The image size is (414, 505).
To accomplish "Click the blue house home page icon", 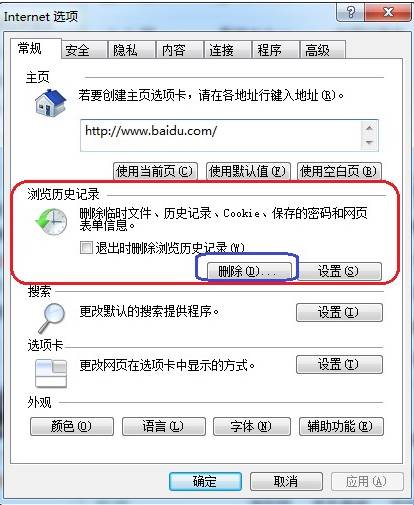I will tap(51, 103).
